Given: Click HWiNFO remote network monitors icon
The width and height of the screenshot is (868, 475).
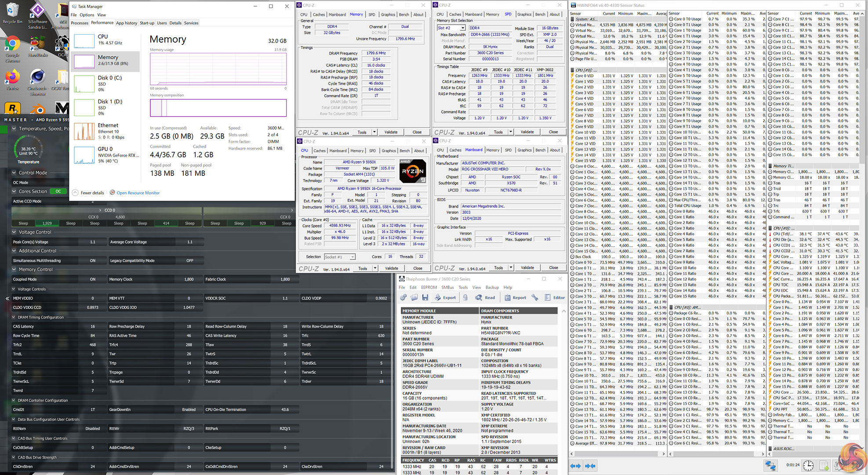Looking at the screenshot, I should point(770,465).
